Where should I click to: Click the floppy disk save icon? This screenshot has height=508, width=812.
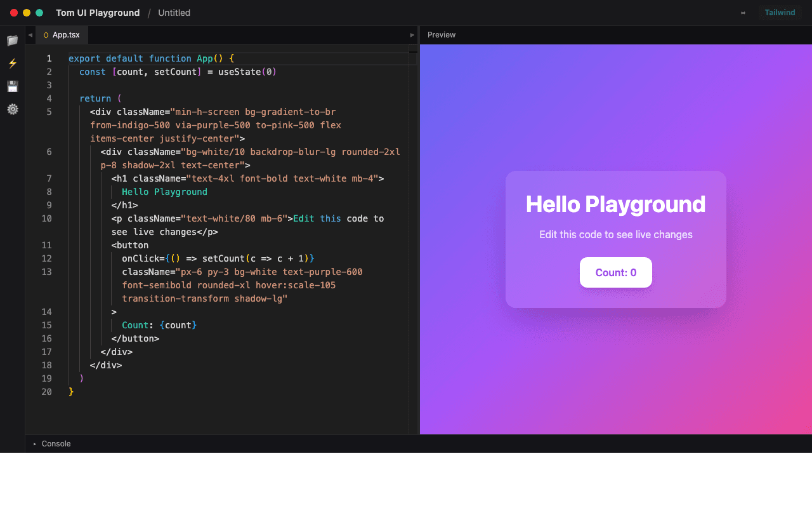pyautogui.click(x=12, y=86)
